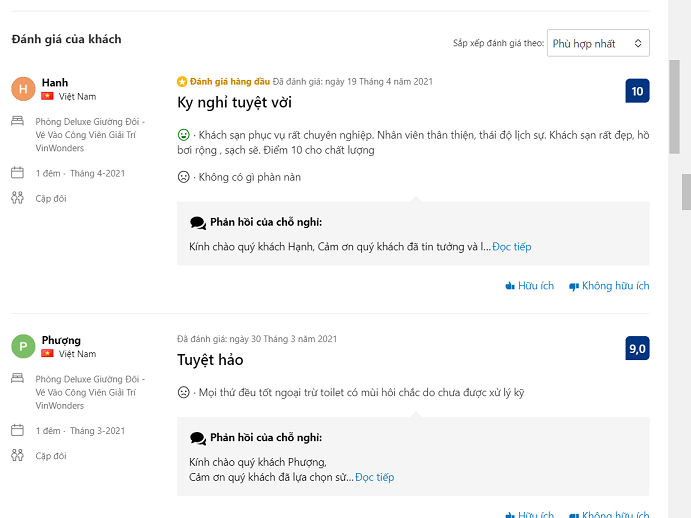
Task: Click the frown icon in Phượng's review
Action: click(183, 392)
